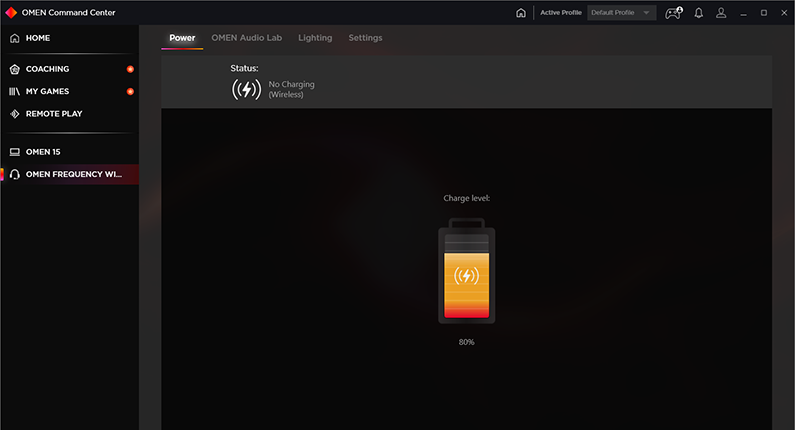
Task: Select the OMEN FREQUENCY WI... headset device
Action: point(69,174)
